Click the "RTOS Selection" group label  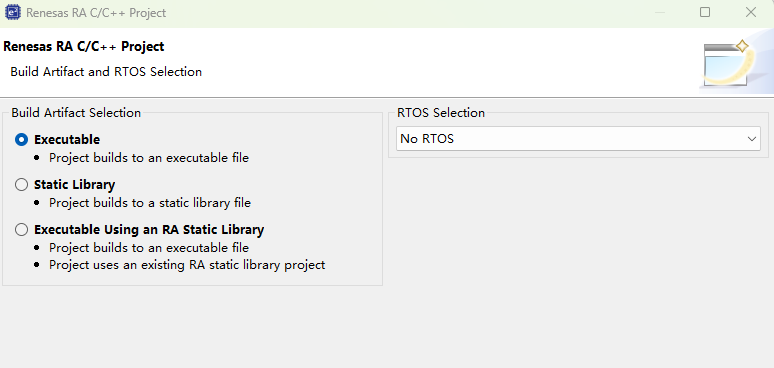pos(441,113)
